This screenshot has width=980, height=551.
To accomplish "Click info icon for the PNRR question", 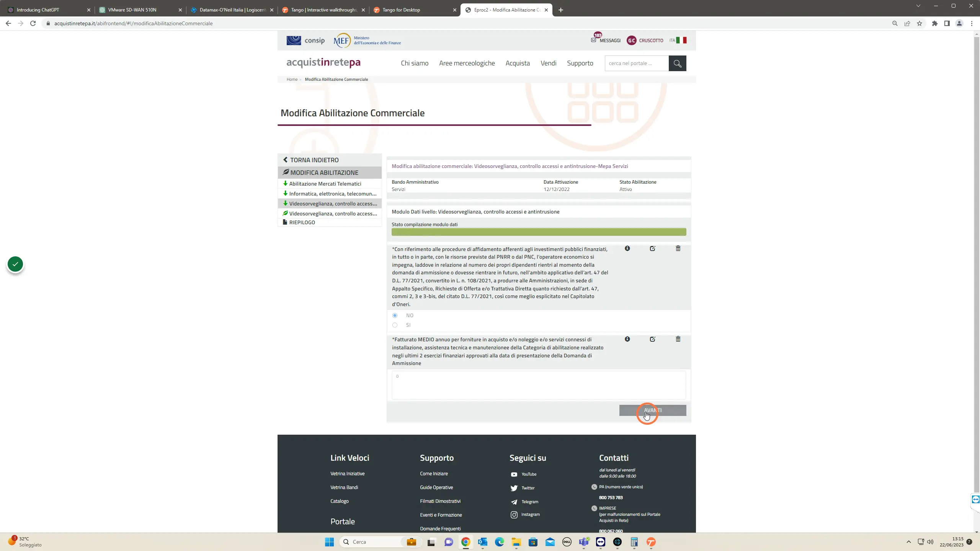I will pos(627,248).
